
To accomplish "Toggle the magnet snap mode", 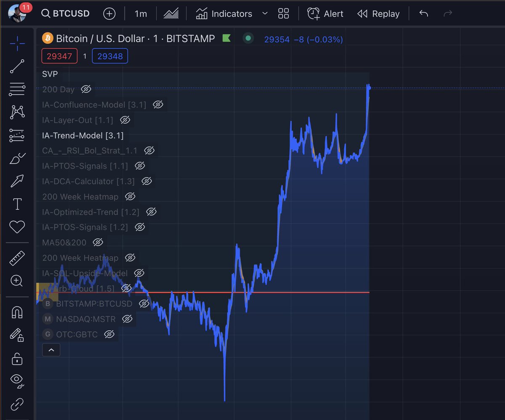I will tap(17, 312).
